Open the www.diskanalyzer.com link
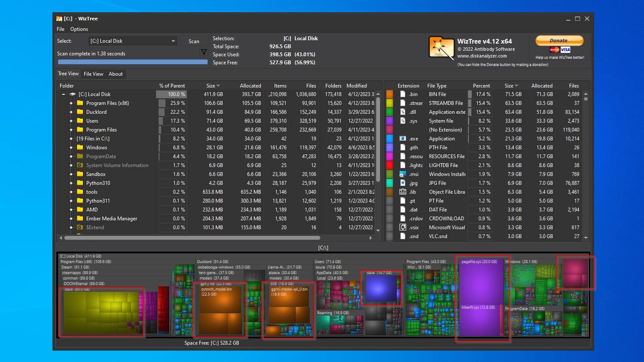 point(482,56)
